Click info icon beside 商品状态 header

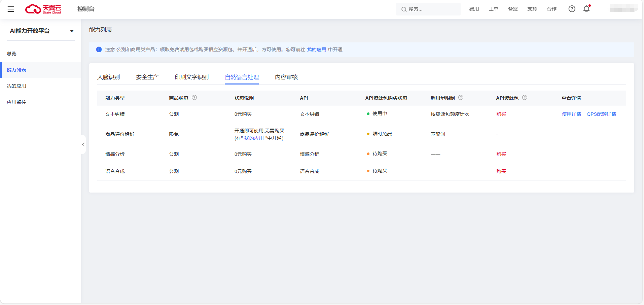pos(194,98)
